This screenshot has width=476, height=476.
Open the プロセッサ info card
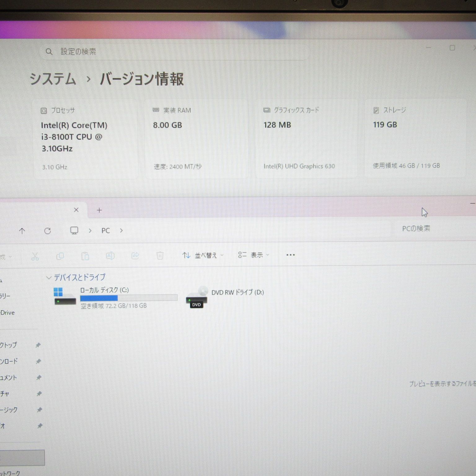click(86, 139)
